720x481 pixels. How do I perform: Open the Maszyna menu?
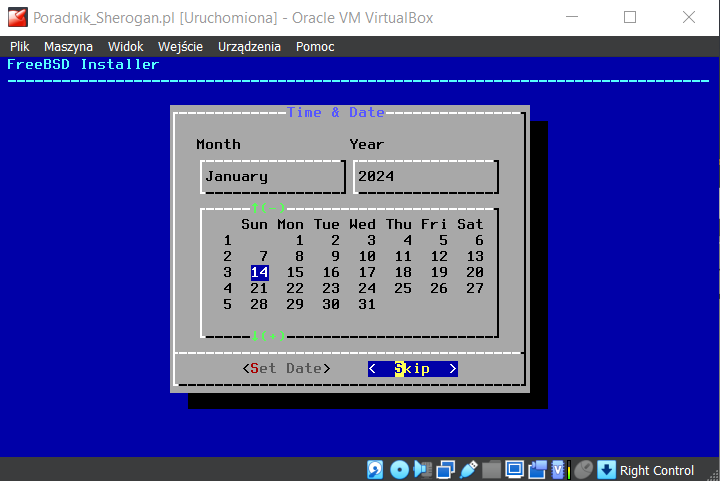click(x=69, y=47)
